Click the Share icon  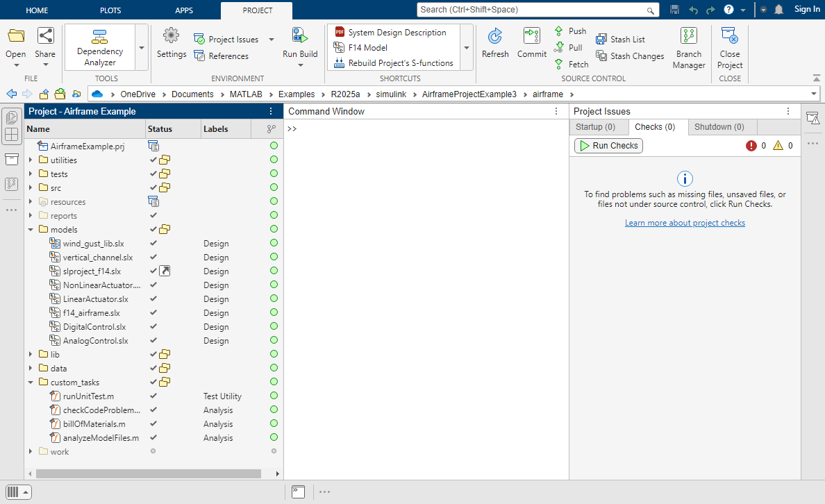click(45, 36)
